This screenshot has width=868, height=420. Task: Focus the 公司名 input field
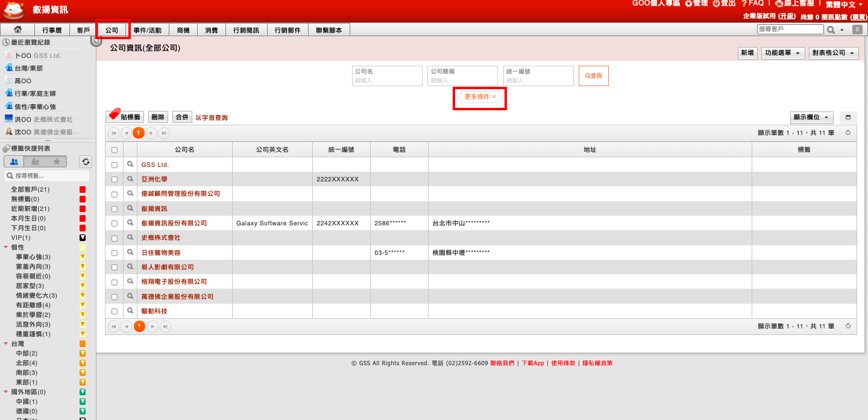tap(387, 76)
